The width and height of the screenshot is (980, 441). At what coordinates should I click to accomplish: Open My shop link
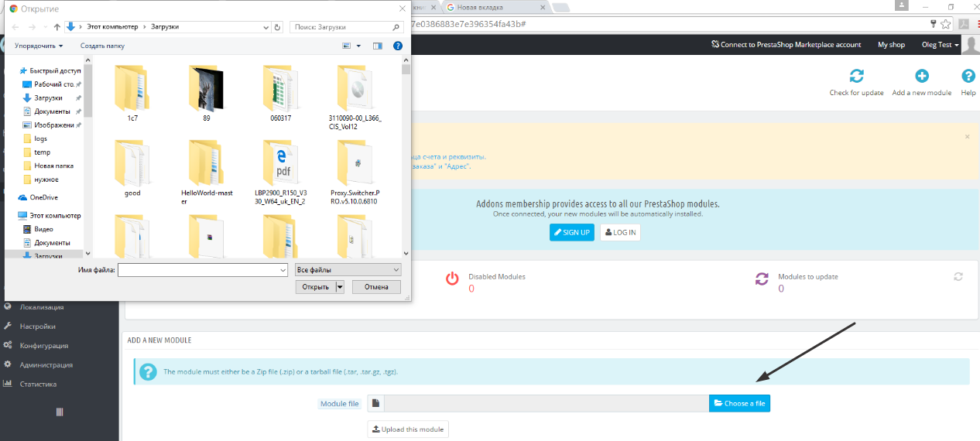coord(891,45)
